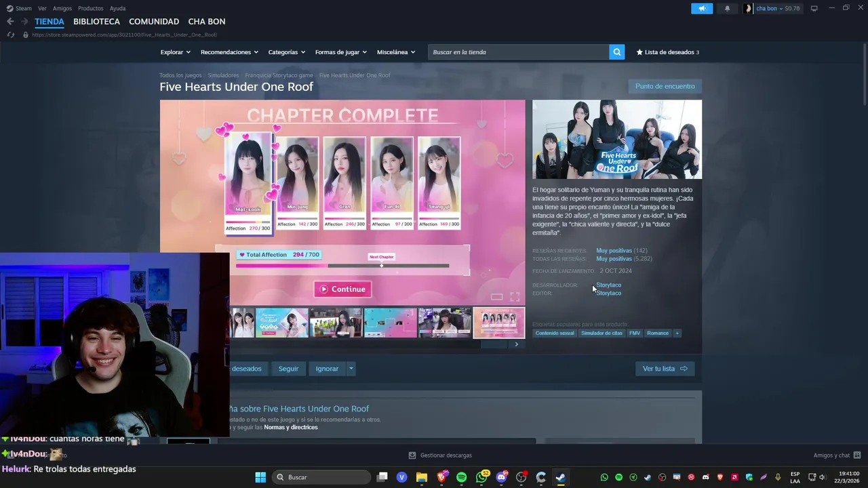Viewport: 868px width, 488px height.
Task: Open the Storytaco developer link
Action: (608, 285)
